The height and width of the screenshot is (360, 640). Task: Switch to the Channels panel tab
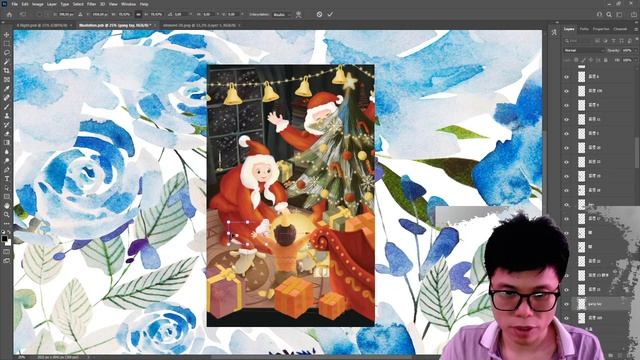(x=620, y=29)
